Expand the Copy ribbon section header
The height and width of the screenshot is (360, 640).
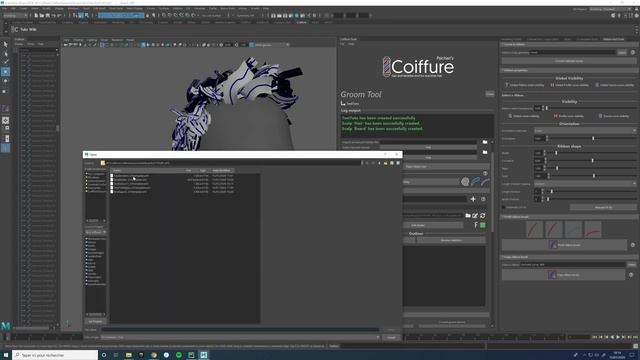point(569,257)
